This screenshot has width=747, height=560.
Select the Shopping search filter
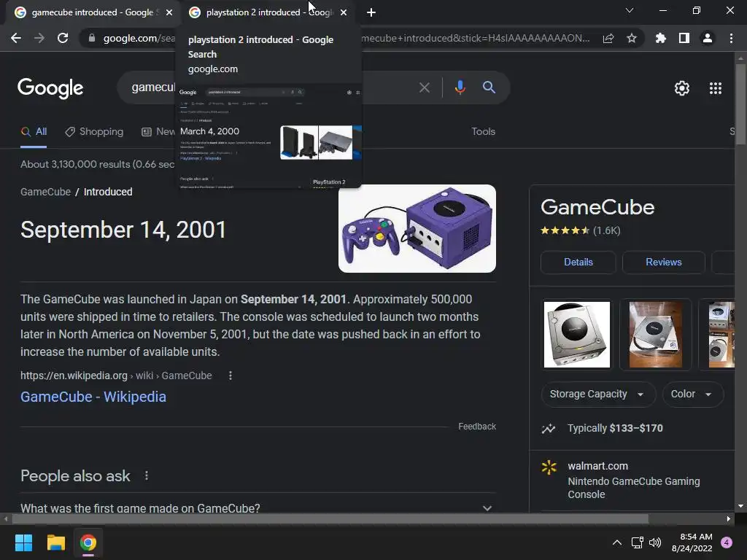pos(94,132)
